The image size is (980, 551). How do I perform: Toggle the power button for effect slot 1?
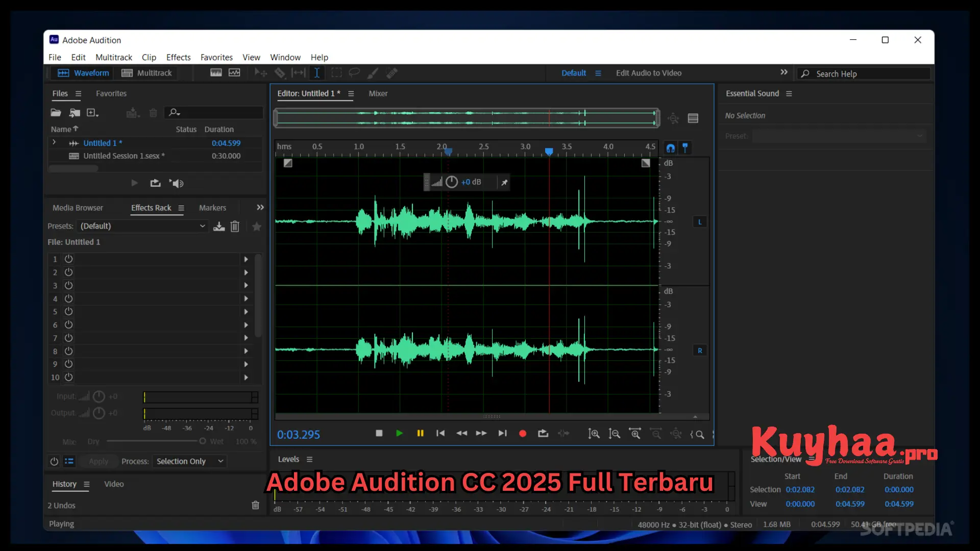pos(69,259)
